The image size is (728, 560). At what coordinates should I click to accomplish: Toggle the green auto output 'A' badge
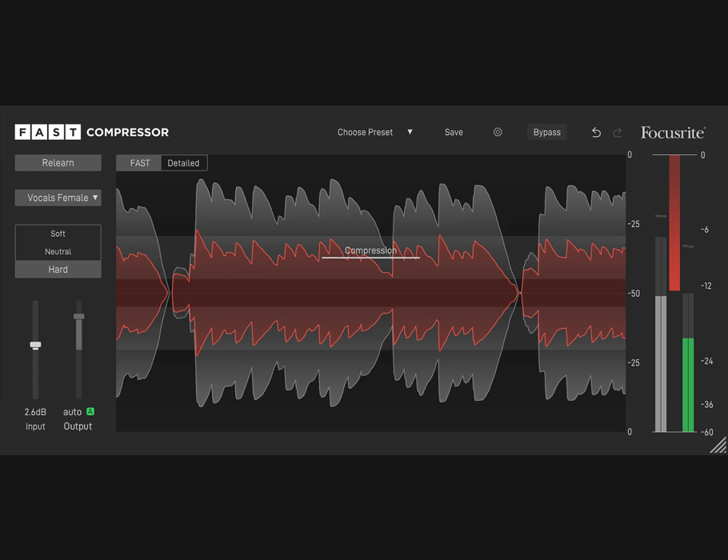coord(90,411)
